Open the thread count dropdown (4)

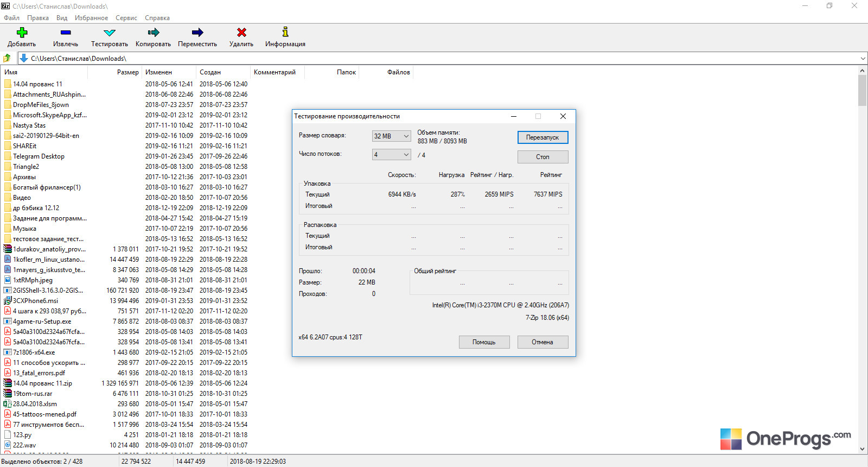pyautogui.click(x=391, y=155)
